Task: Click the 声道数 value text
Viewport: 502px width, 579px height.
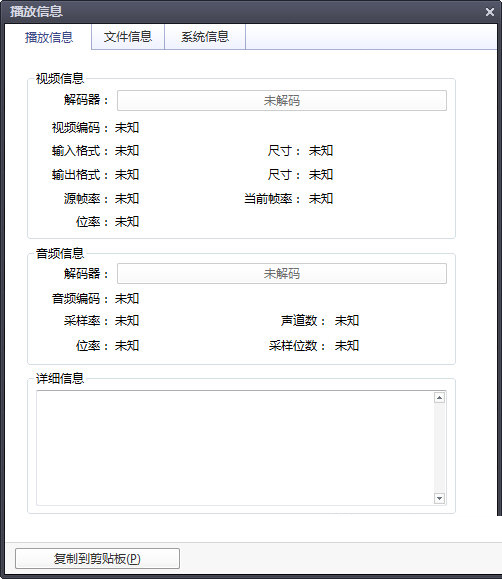Action: pyautogui.click(x=346, y=321)
